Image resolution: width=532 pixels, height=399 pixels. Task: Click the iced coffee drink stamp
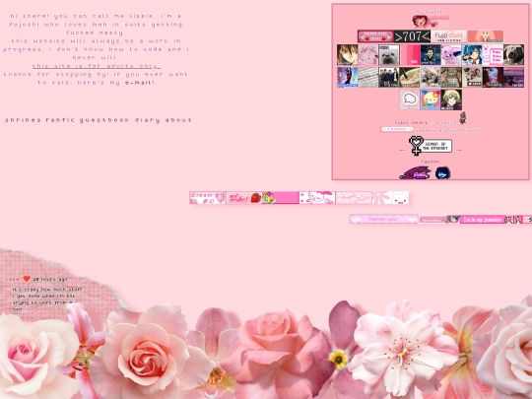(410, 77)
